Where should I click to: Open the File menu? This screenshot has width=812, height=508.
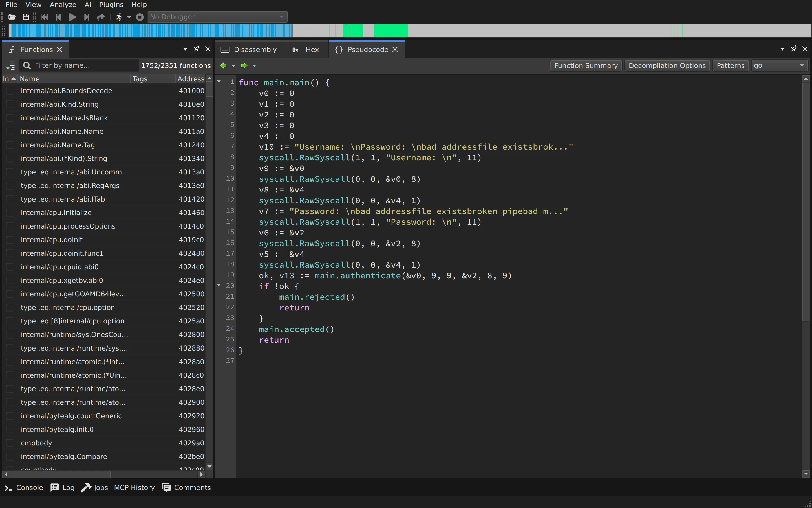11,5
